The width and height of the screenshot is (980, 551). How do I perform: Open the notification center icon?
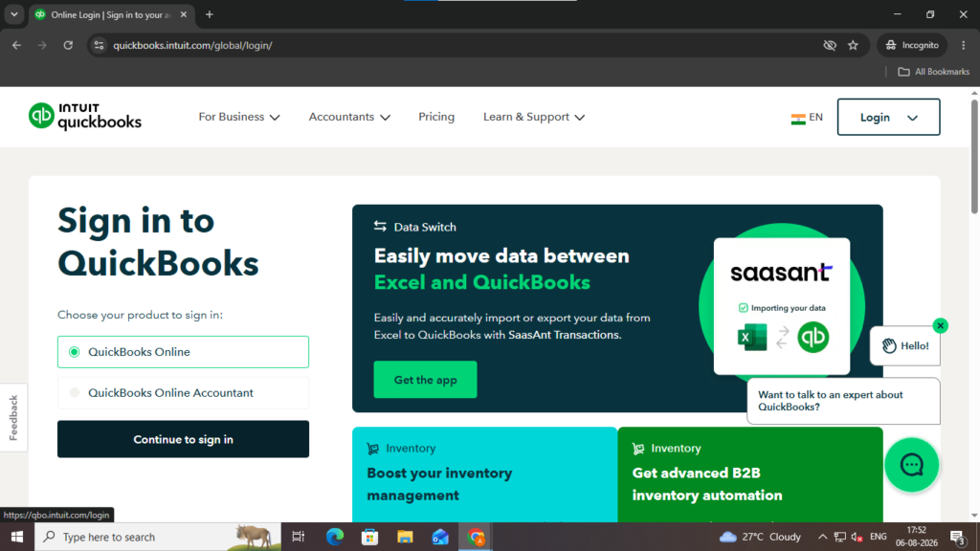pos(957,537)
